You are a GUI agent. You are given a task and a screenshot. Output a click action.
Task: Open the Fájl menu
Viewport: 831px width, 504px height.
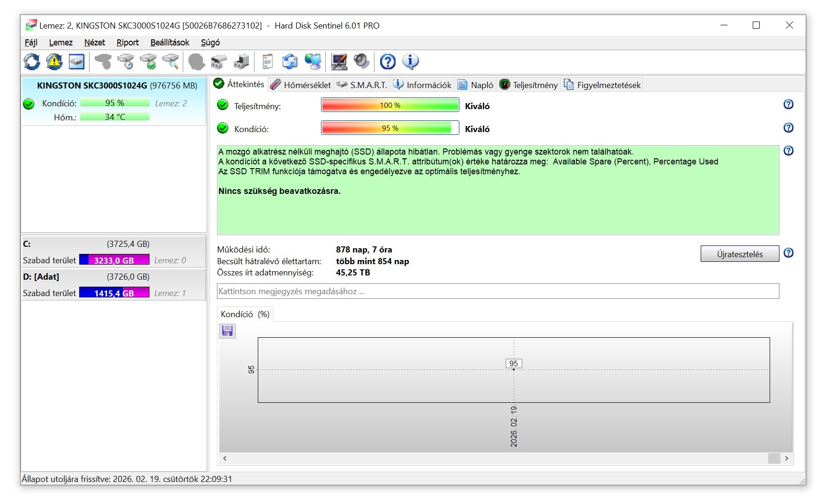click(x=31, y=43)
